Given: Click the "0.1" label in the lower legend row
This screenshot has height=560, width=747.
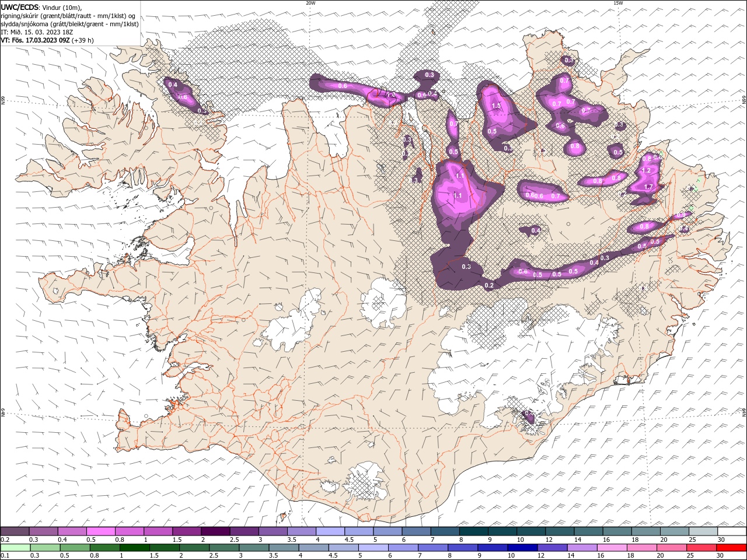Looking at the screenshot, I should (x=5, y=556).
